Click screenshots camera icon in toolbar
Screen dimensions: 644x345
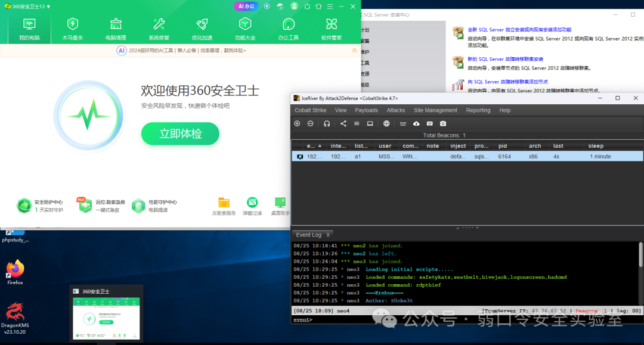click(442, 123)
